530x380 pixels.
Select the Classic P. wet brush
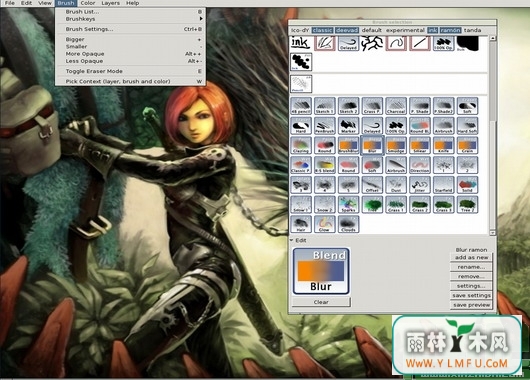(x=301, y=165)
